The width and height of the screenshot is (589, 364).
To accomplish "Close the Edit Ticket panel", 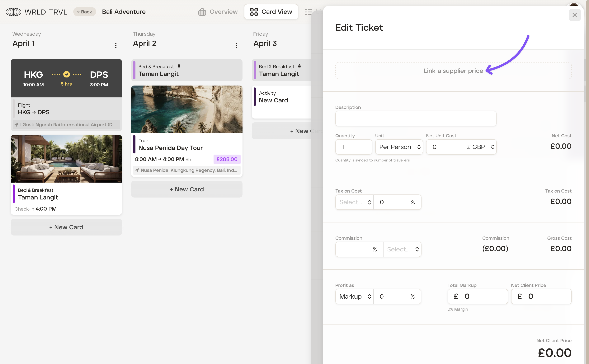I will 575,15.
